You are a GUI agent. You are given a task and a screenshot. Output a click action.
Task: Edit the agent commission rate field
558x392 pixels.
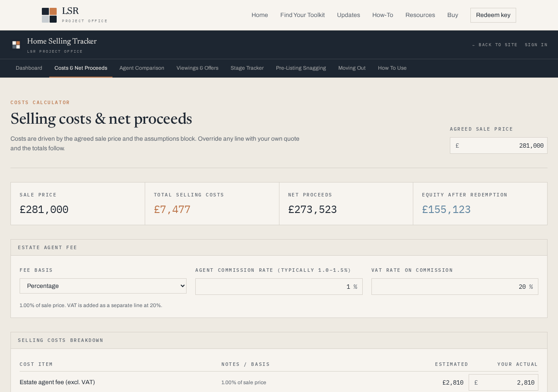(279, 287)
